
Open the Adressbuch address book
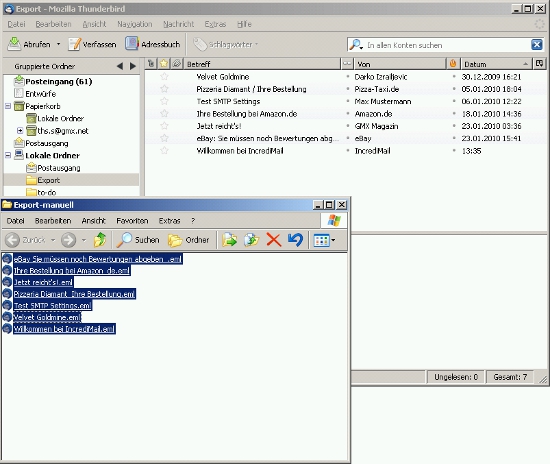click(x=153, y=44)
